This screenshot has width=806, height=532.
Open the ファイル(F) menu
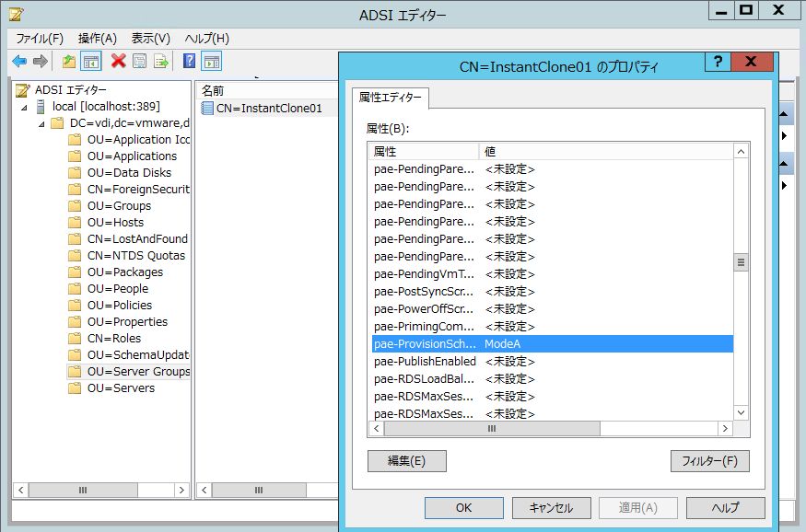pyautogui.click(x=40, y=39)
